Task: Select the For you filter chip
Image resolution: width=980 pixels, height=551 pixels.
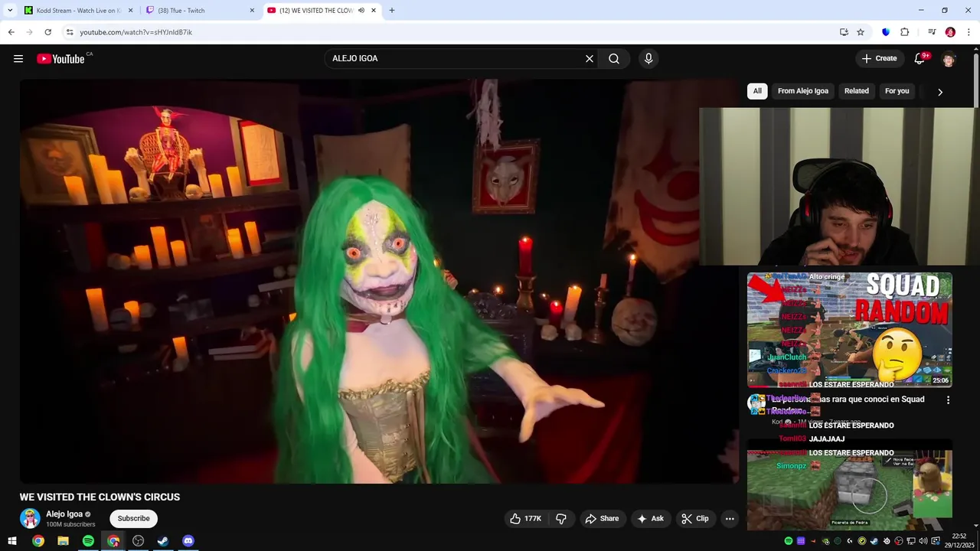Action: point(897,91)
